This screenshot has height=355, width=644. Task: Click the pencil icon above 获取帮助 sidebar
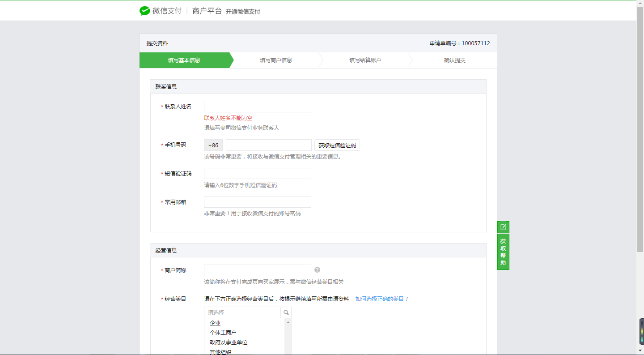[503, 227]
